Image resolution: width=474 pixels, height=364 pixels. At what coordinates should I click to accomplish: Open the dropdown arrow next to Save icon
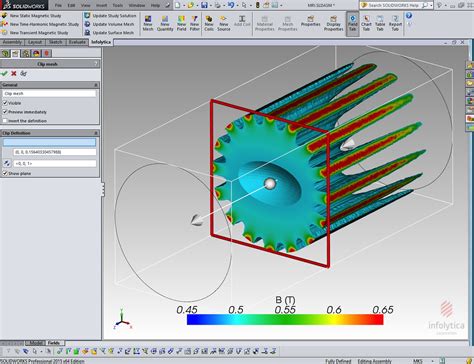211,5
